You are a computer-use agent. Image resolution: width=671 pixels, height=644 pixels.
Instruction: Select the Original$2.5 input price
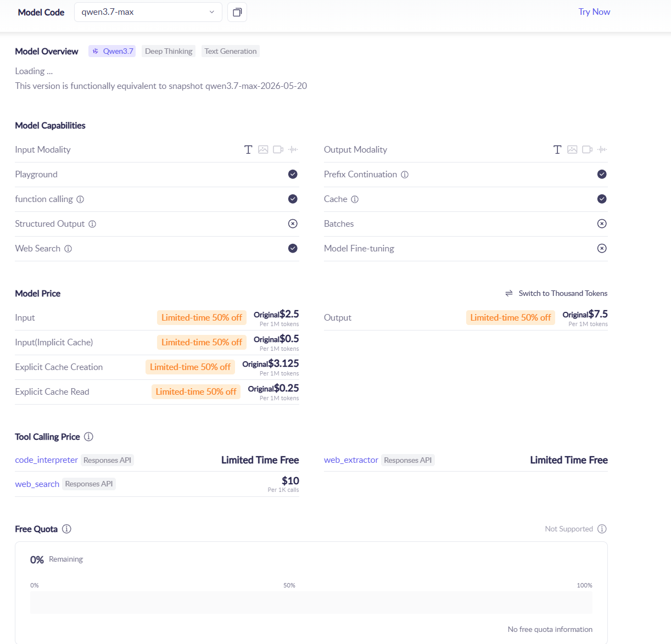(276, 314)
